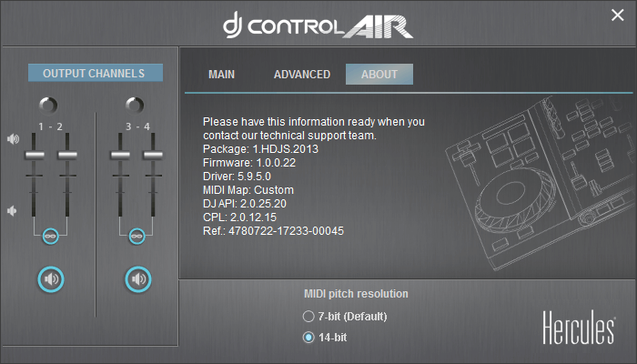Mute output channels 1-2 speaker button

(51, 279)
